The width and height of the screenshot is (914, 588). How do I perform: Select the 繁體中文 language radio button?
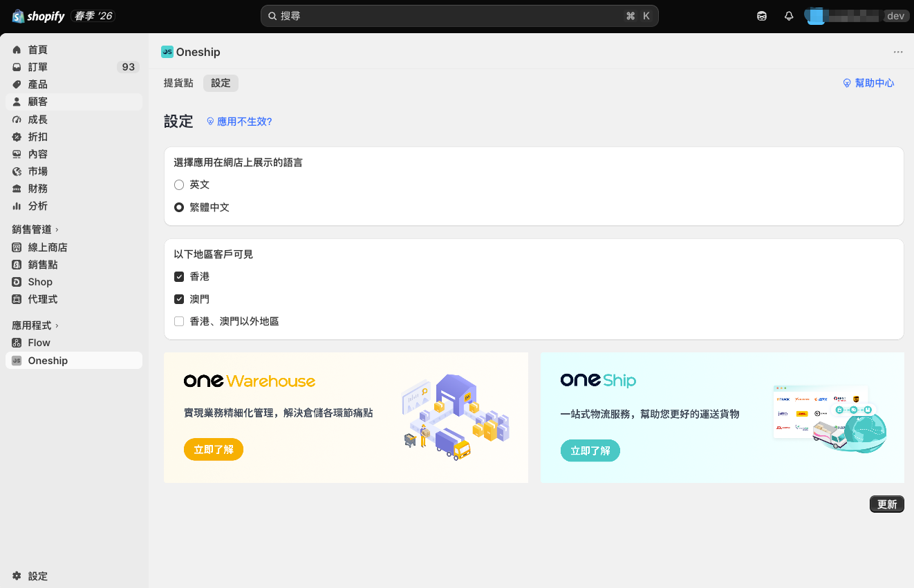(x=179, y=207)
